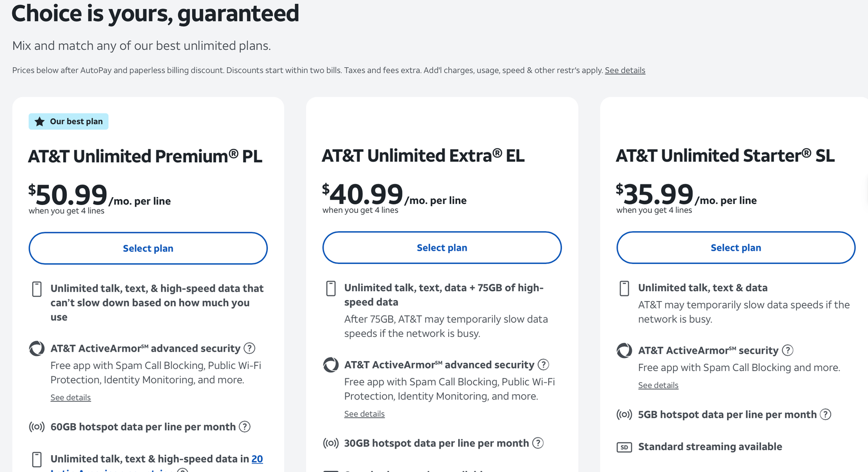
Task: Click the ActiveArmor icon on Unlimited Extra plan
Action: (330, 364)
